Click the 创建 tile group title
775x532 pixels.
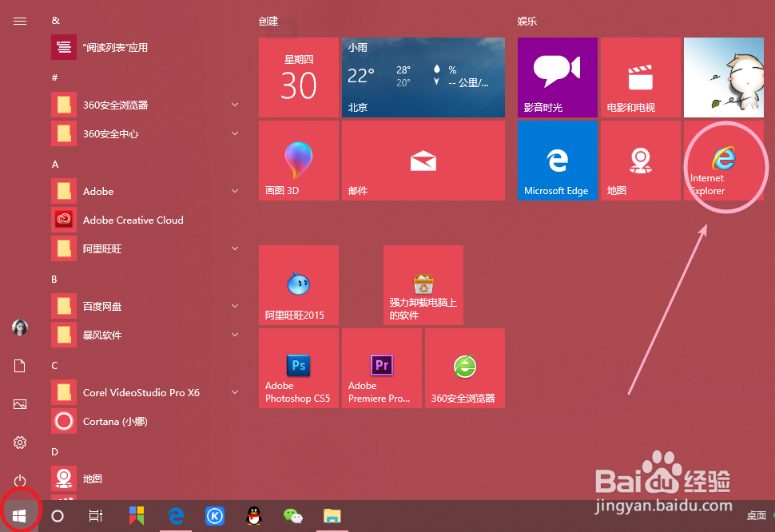click(269, 22)
